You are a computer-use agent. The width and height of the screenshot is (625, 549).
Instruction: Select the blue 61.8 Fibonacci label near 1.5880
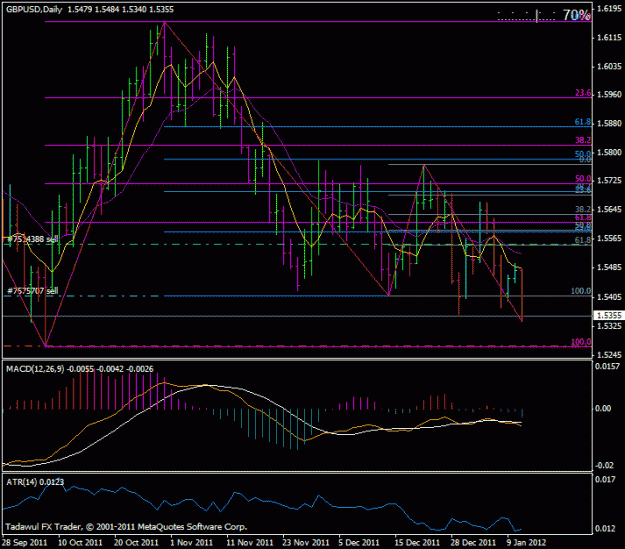click(x=583, y=122)
